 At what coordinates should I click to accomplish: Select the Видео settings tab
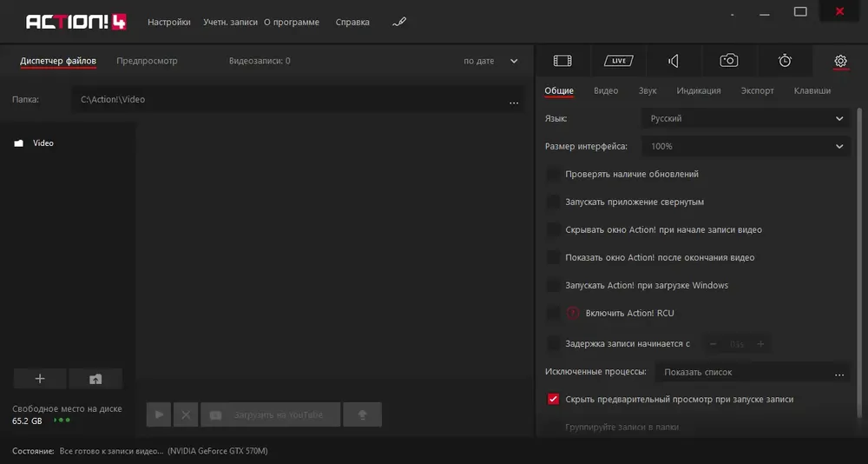[606, 91]
